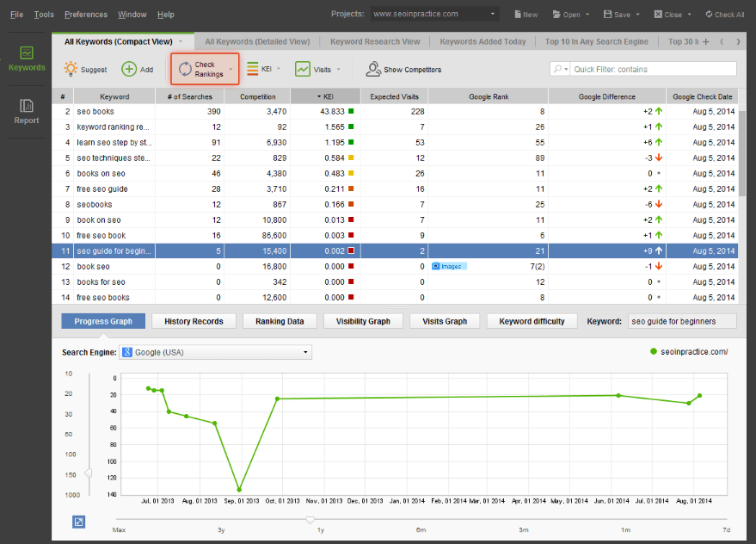
Task: Select the free seo guide keyword row
Action: 395,189
